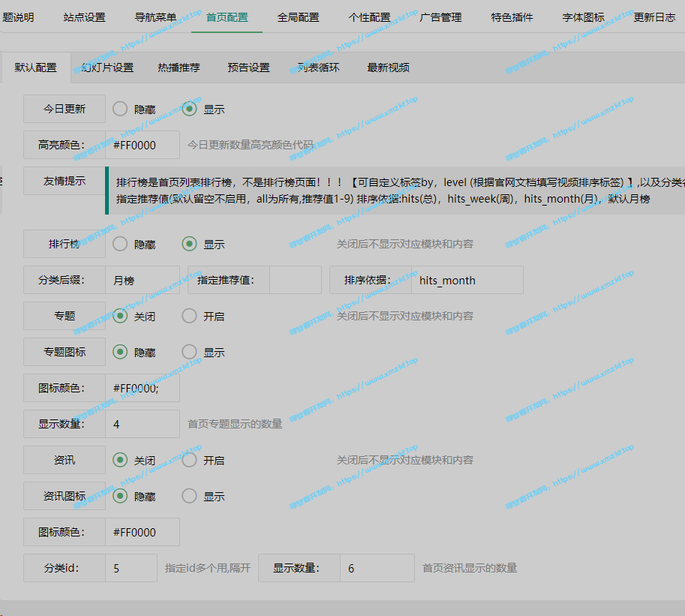Open the 个性配置 tab
The height and width of the screenshot is (616, 685).
point(369,17)
